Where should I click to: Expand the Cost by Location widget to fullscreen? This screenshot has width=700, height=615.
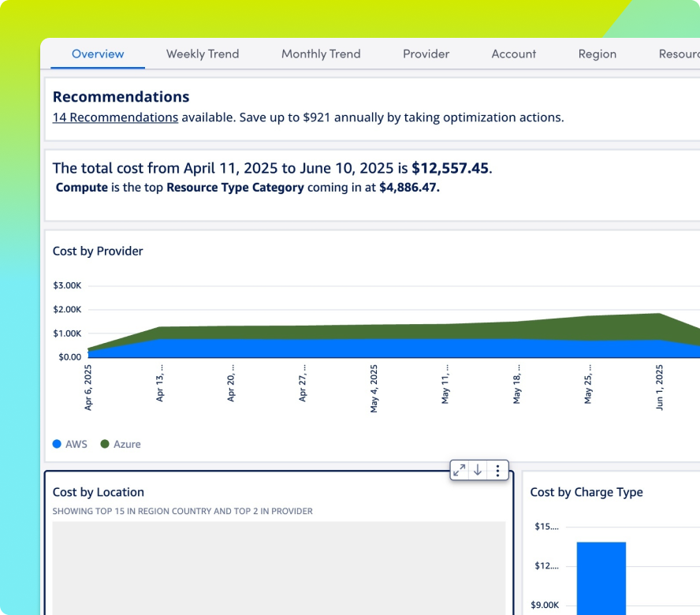pyautogui.click(x=460, y=470)
